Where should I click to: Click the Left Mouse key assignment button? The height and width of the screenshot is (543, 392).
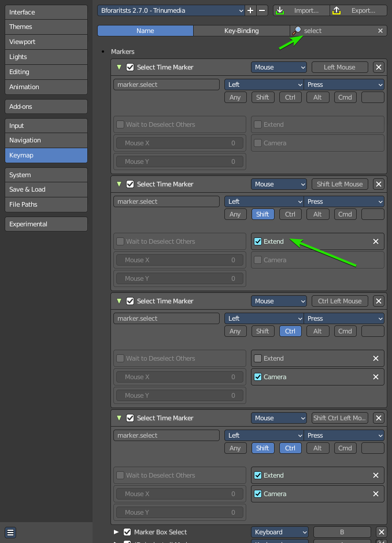[x=340, y=67]
